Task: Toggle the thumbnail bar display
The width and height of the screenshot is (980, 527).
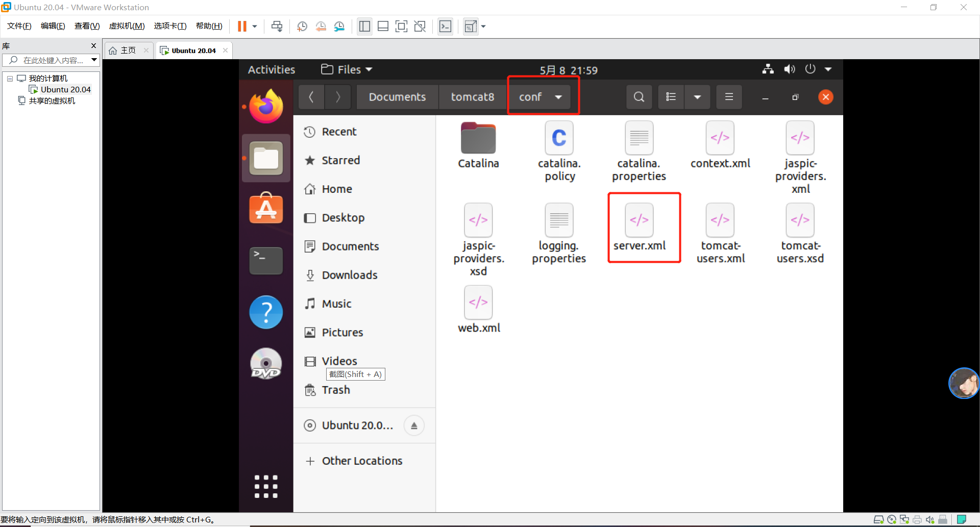Action: pyautogui.click(x=383, y=26)
